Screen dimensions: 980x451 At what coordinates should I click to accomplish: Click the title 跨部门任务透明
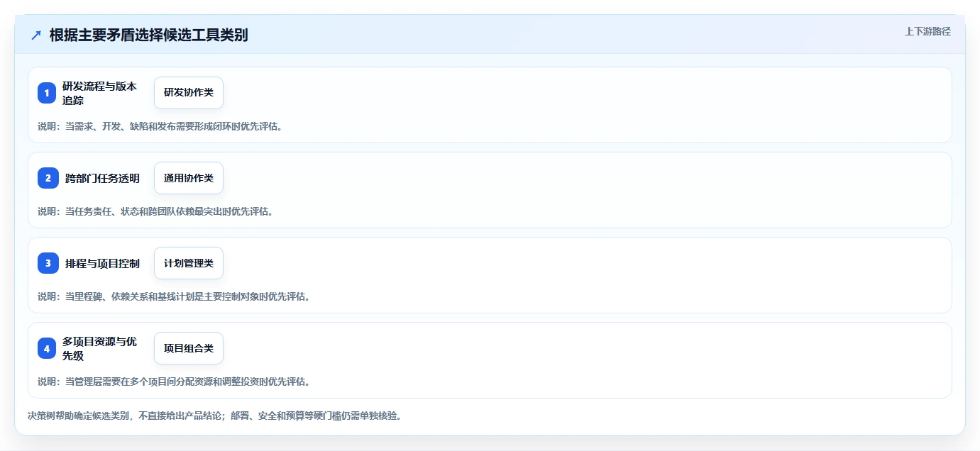(x=102, y=178)
